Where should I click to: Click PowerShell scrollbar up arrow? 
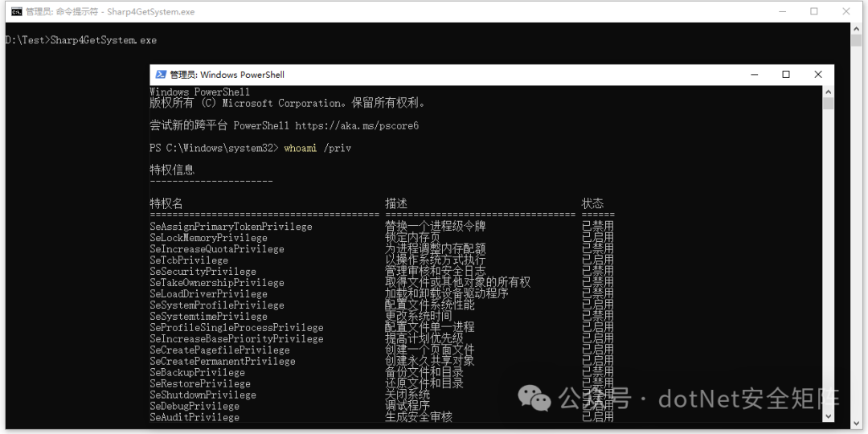pyautogui.click(x=828, y=92)
